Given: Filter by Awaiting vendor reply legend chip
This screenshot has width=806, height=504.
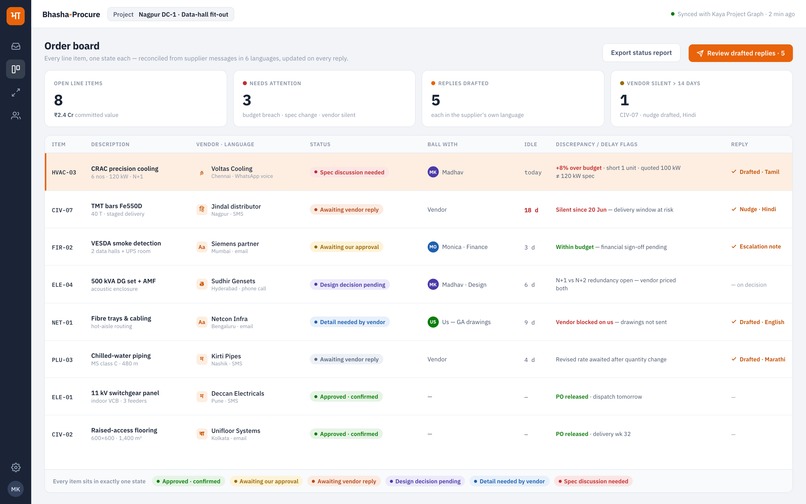Looking at the screenshot, I should click(x=343, y=481).
